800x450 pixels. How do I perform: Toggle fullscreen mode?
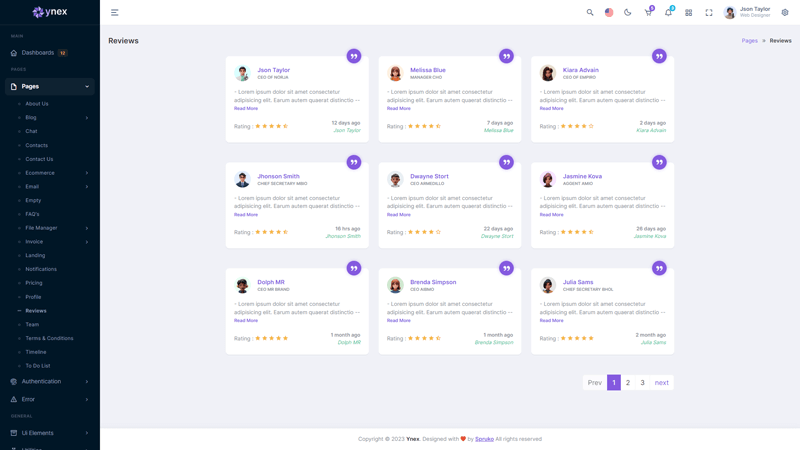(709, 13)
